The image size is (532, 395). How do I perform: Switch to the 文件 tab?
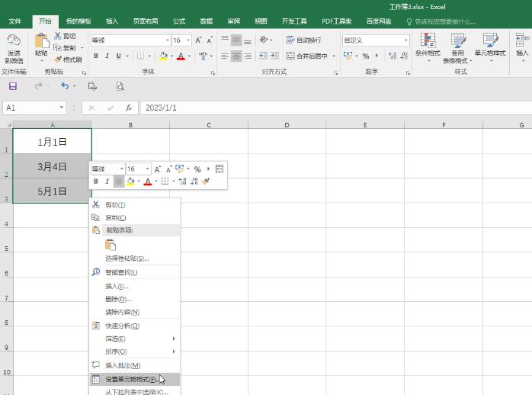tap(15, 21)
